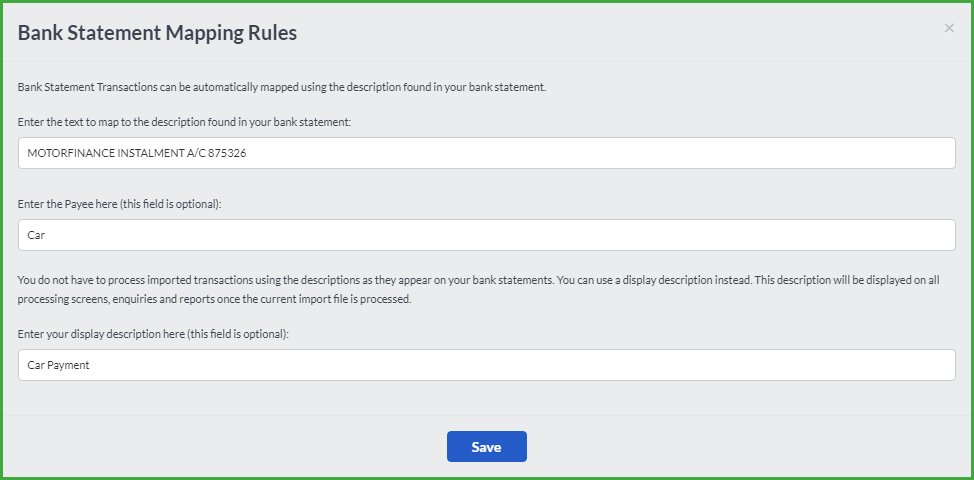Click the 'Enter the Payee here' label
This screenshot has width=974, height=480.
[119, 204]
